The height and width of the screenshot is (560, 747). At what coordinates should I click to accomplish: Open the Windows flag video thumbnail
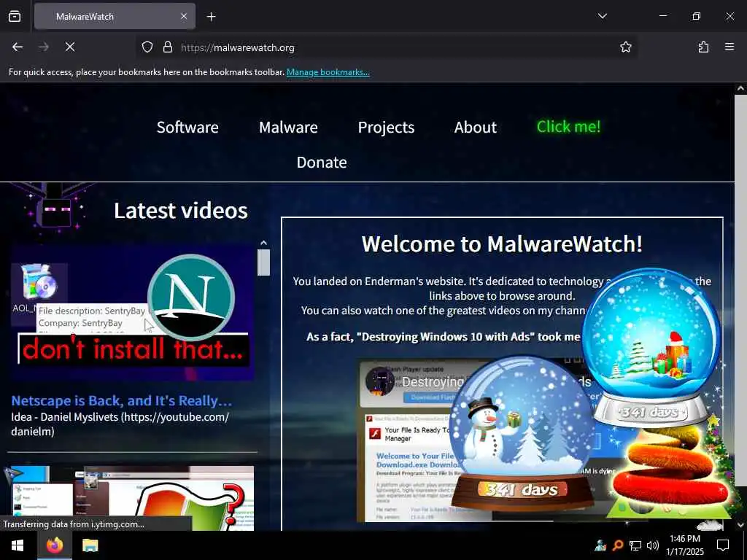(x=133, y=498)
